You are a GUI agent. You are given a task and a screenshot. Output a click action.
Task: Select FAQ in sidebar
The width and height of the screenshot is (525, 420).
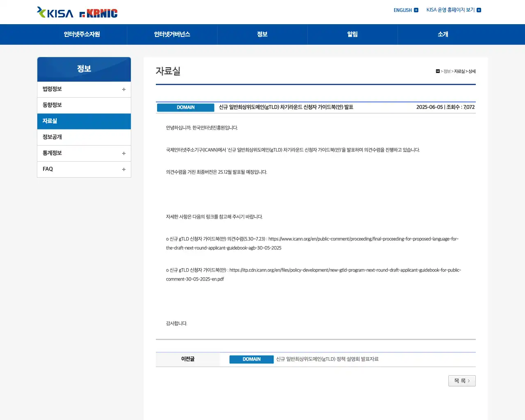tap(48, 169)
